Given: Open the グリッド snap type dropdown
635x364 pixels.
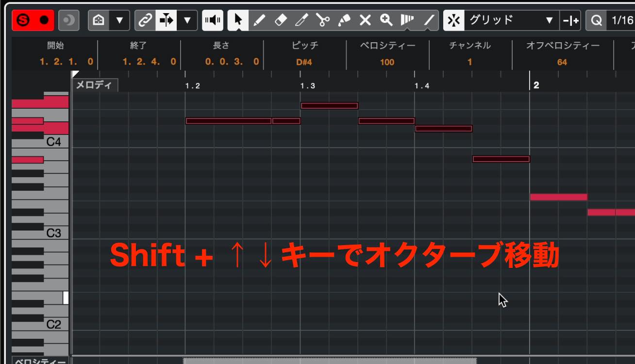Looking at the screenshot, I should coord(512,20).
